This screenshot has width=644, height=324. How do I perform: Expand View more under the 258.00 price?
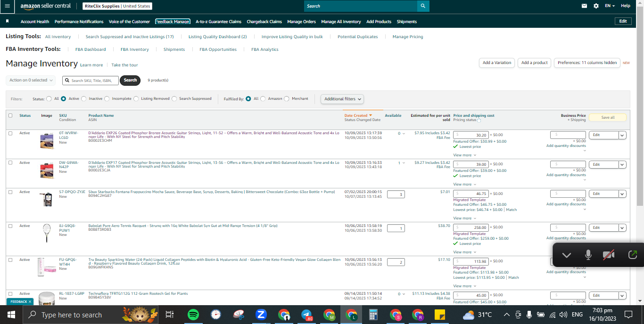click(464, 252)
